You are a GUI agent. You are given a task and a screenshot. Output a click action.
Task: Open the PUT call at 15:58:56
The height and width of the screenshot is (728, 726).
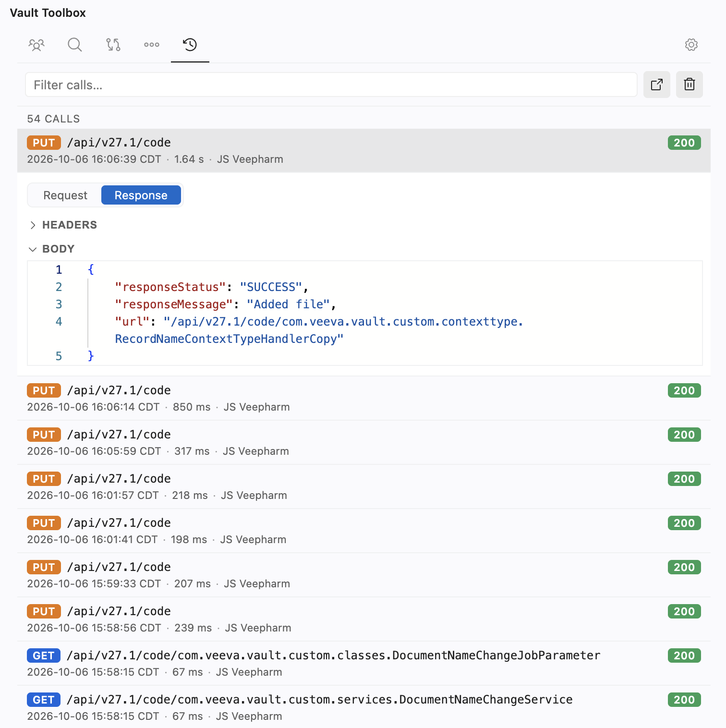click(x=364, y=619)
